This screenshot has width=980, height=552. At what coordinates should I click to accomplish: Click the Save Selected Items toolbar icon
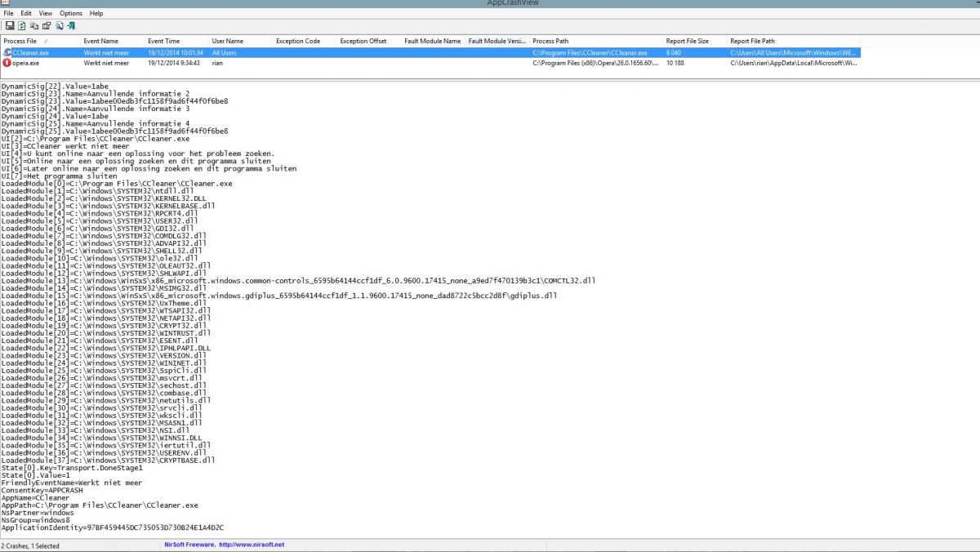10,25
